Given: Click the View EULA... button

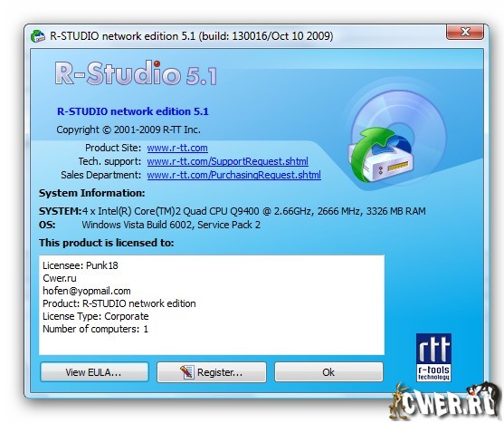Looking at the screenshot, I should (x=94, y=372).
